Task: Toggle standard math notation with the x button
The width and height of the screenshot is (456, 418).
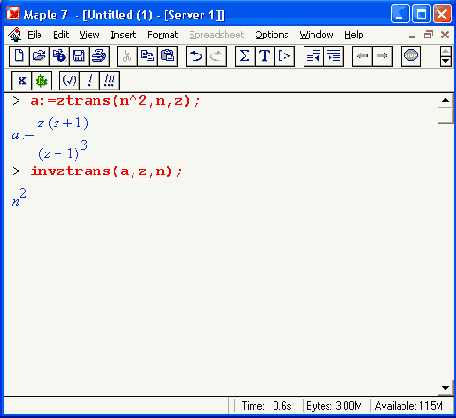Action: click(22, 81)
